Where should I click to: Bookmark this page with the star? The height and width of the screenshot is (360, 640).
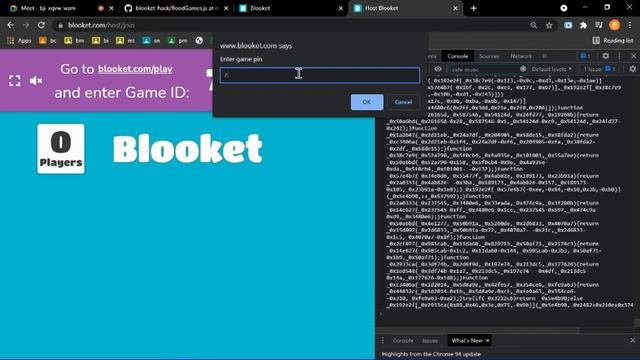point(549,25)
